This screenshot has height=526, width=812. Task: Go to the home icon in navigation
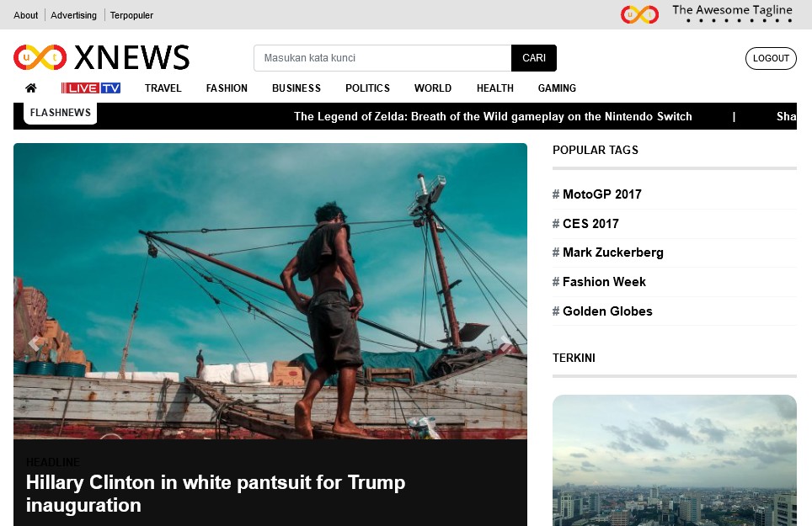tap(31, 88)
